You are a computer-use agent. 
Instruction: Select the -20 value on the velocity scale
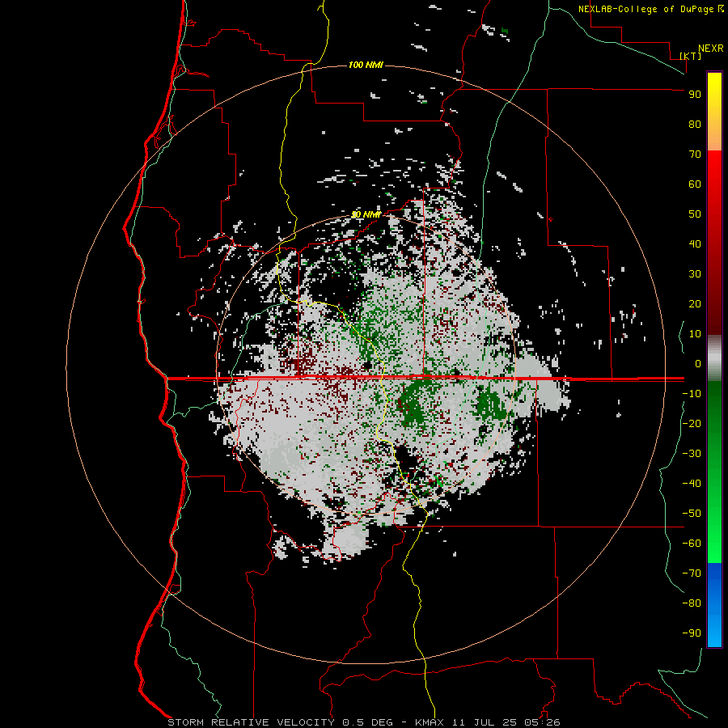point(692,424)
